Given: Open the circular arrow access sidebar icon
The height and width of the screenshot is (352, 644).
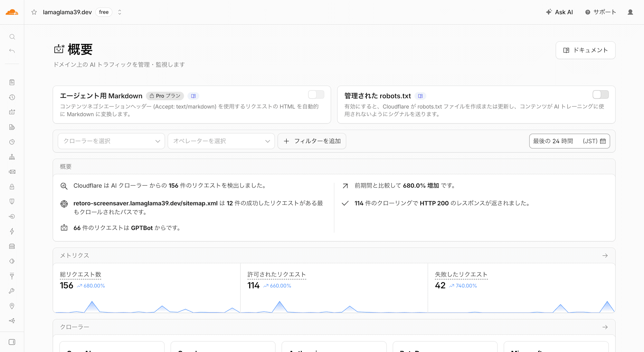Looking at the screenshot, I should tap(12, 217).
